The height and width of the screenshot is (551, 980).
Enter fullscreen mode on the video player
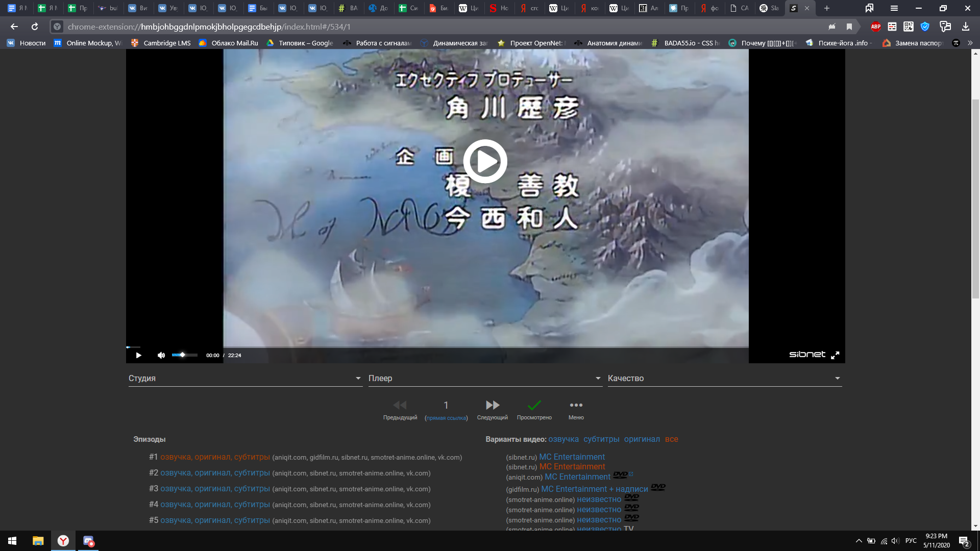click(x=836, y=355)
